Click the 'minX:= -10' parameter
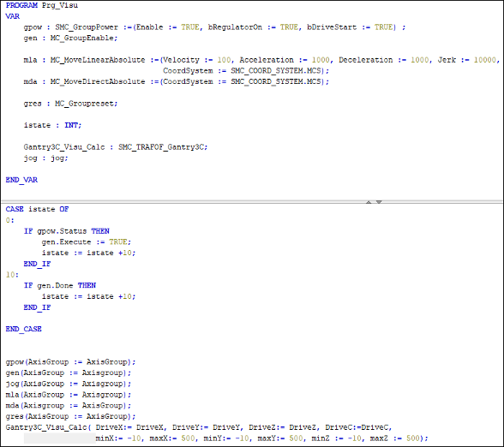 [x=118, y=438]
